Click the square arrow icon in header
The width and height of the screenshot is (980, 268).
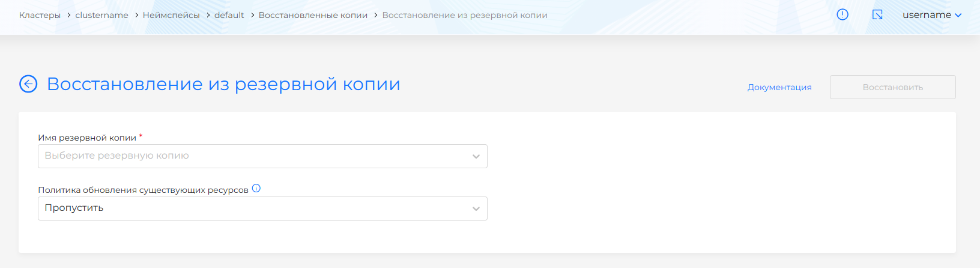877,14
